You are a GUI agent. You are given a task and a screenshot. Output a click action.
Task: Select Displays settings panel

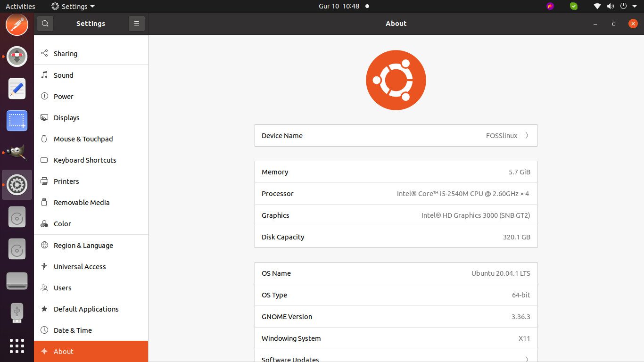pyautogui.click(x=91, y=117)
